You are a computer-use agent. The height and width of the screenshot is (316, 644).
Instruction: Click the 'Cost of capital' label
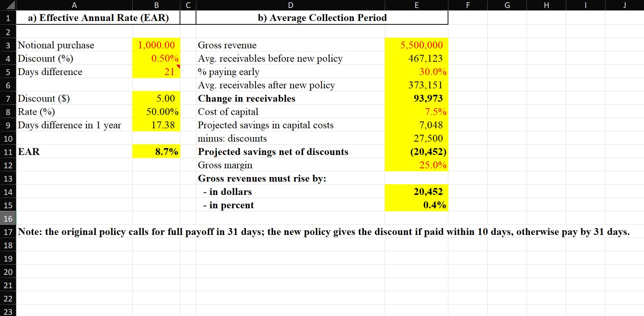coord(291,112)
